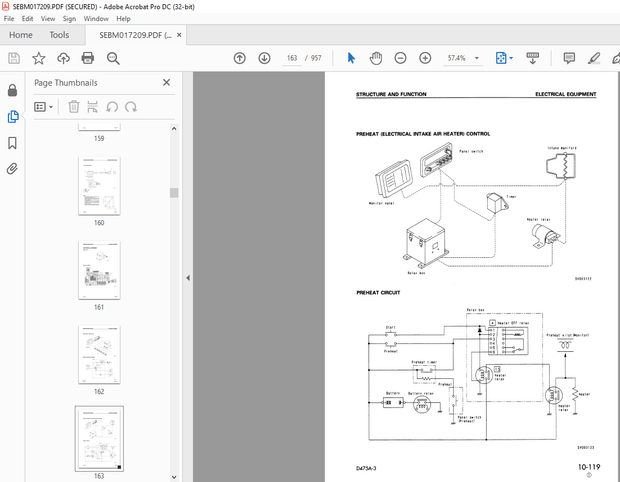
Task: Expand the fit page options arrow
Action: (x=511, y=58)
